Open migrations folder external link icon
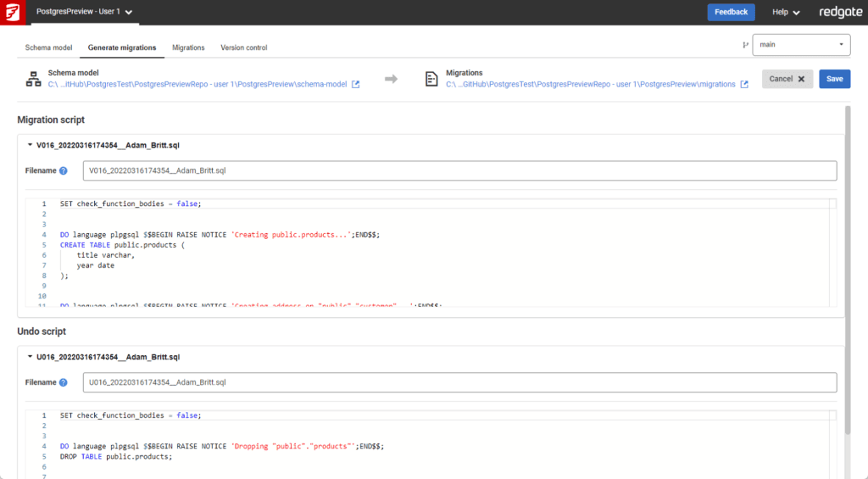This screenshot has height=479, width=868. (744, 85)
